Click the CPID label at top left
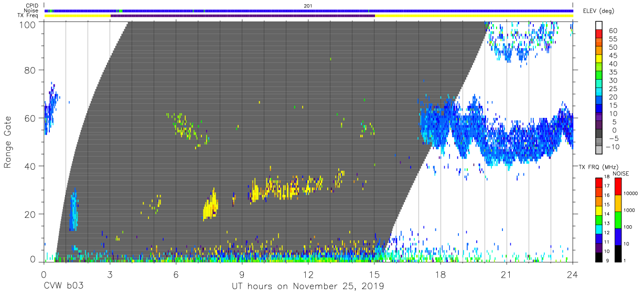This screenshot has height=297, width=644. (32, 6)
